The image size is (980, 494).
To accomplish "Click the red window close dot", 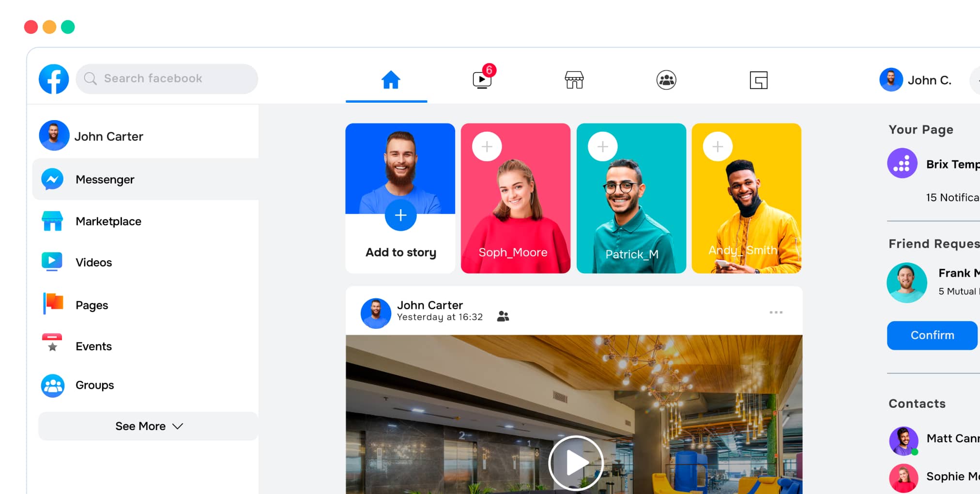I will pos(31,27).
